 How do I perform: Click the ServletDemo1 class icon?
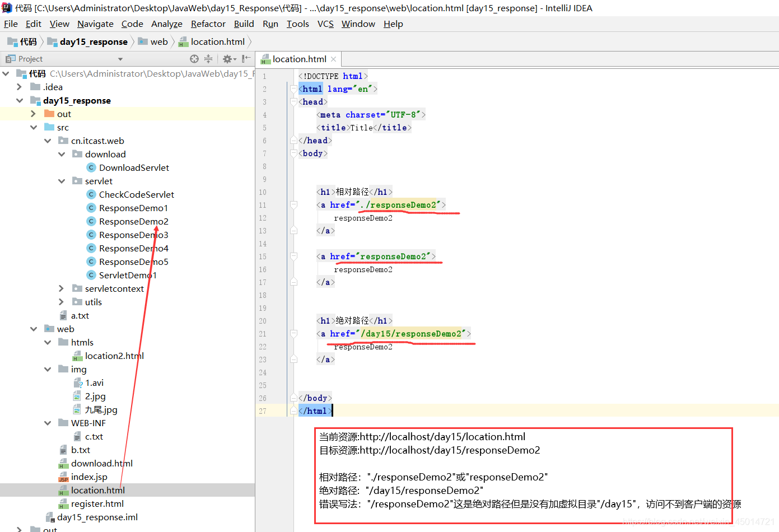pos(91,275)
